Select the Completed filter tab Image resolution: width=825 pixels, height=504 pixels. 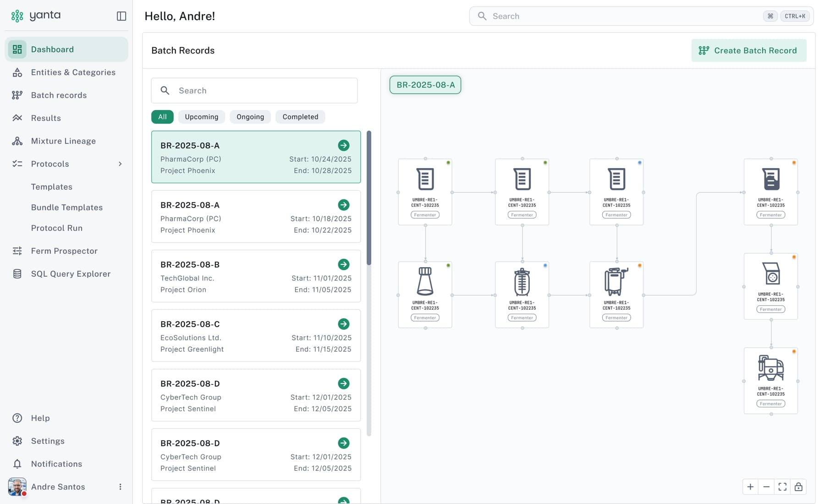300,117
